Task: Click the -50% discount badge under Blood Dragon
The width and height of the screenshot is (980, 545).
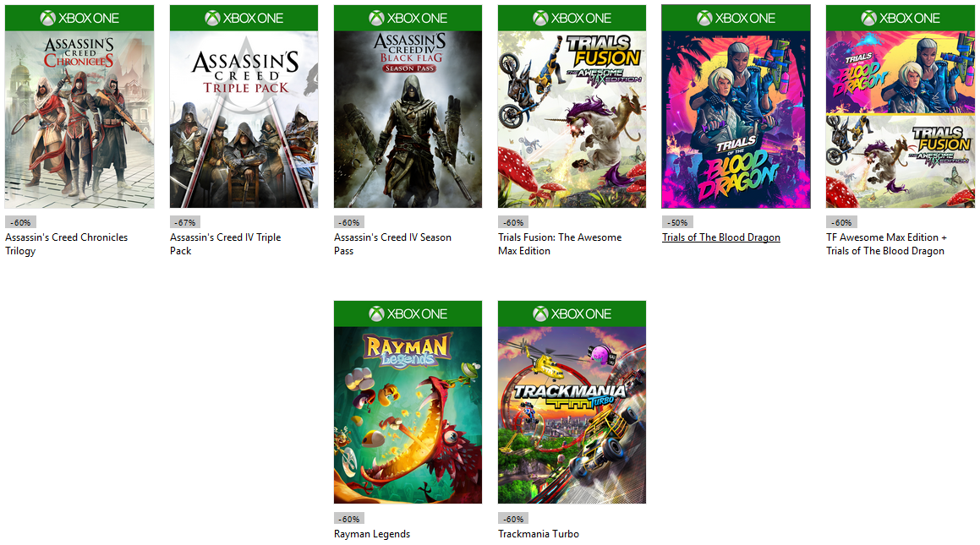Action: coord(677,223)
